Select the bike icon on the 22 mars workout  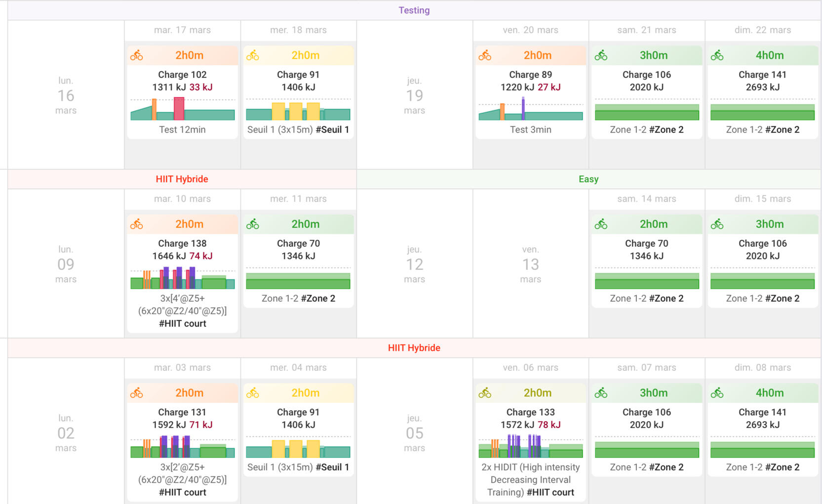(717, 55)
